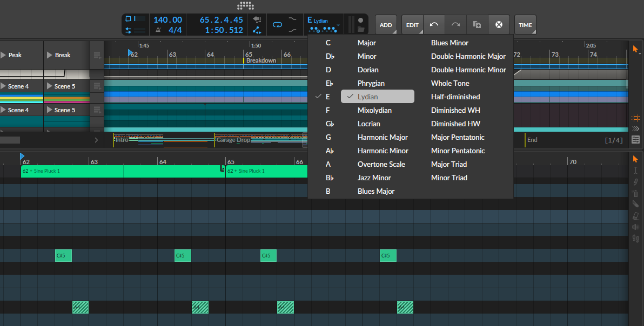Select the time selection I-beam tool
The image size is (644, 326).
[x=635, y=171]
